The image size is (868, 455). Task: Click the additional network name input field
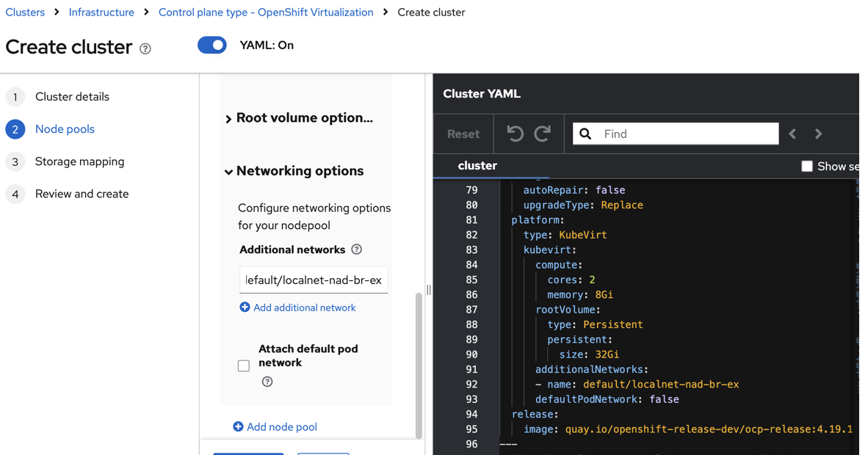click(x=314, y=280)
